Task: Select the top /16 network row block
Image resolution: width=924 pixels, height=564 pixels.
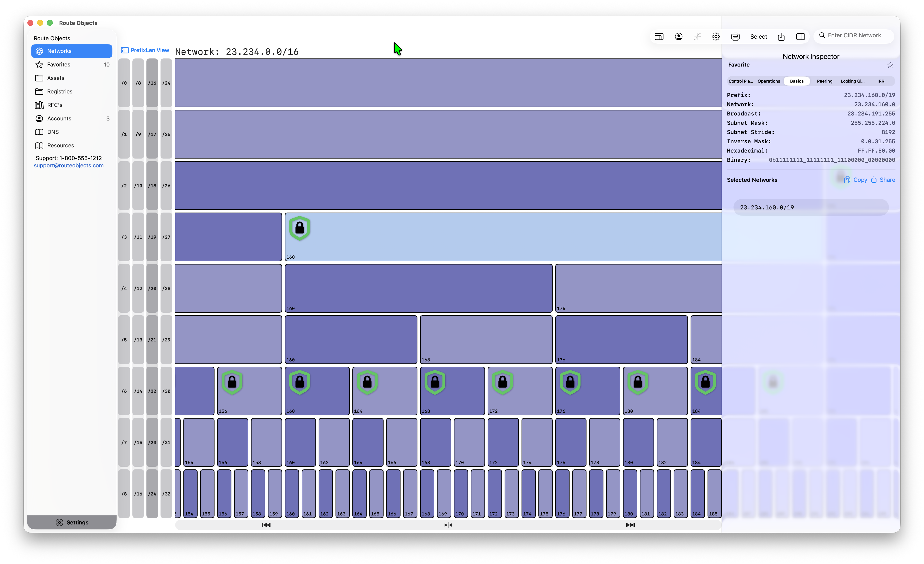Action: coord(448,83)
